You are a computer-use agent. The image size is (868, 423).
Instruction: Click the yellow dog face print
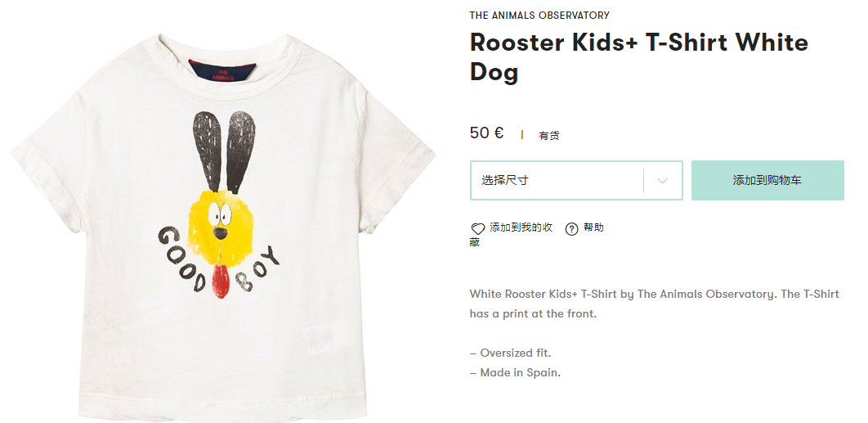click(221, 224)
